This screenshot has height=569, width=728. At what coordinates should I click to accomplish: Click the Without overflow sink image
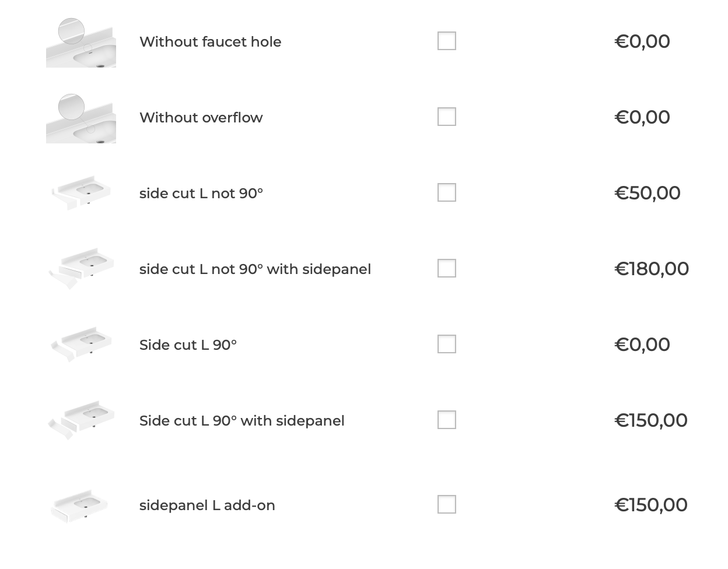(81, 118)
